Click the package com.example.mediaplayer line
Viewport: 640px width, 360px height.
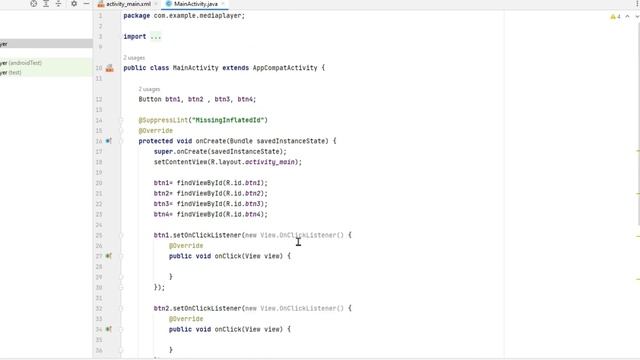184,16
